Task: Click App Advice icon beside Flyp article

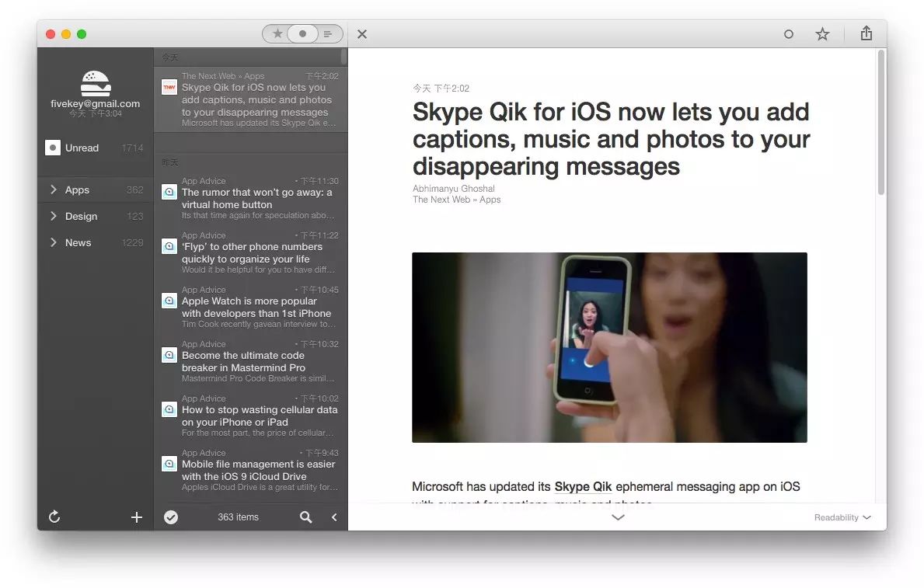Action: click(x=169, y=245)
